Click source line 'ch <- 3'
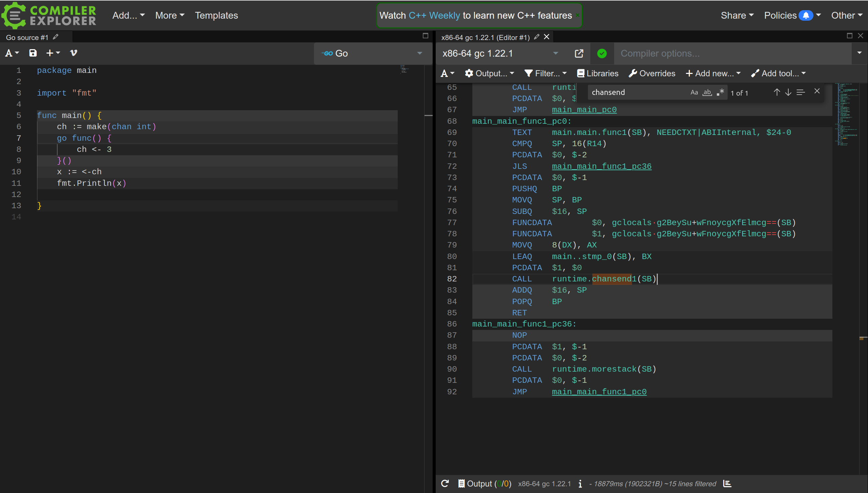Image resolution: width=868 pixels, height=493 pixels. pos(94,149)
